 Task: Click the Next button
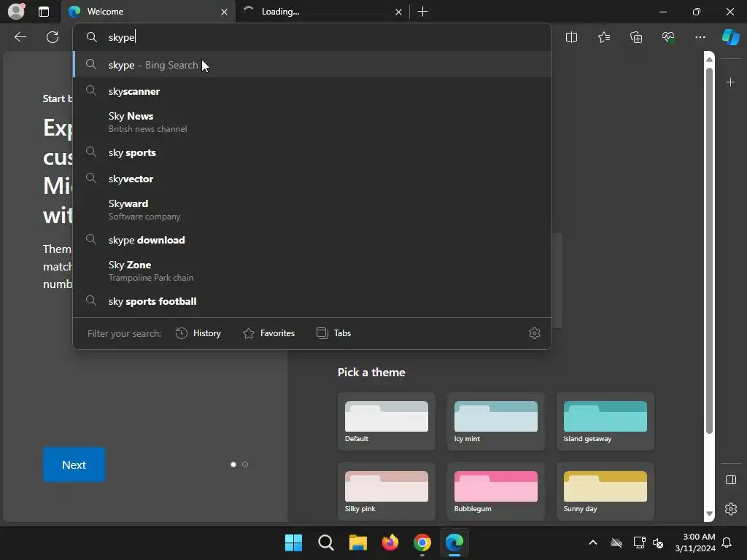point(74,464)
